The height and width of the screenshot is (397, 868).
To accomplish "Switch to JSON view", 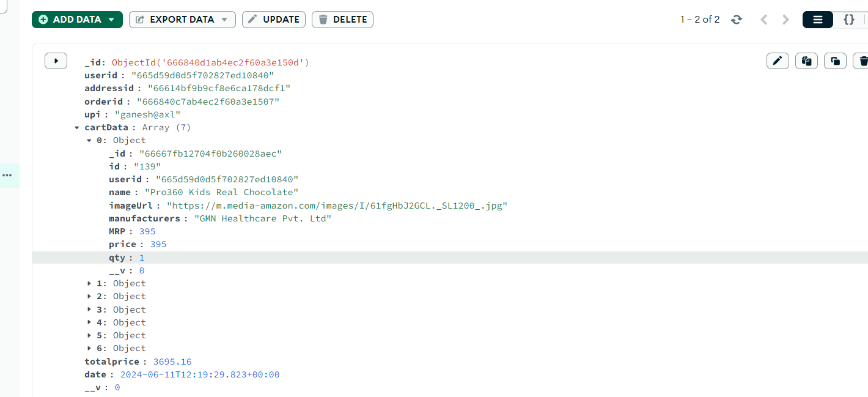I will pyautogui.click(x=848, y=20).
